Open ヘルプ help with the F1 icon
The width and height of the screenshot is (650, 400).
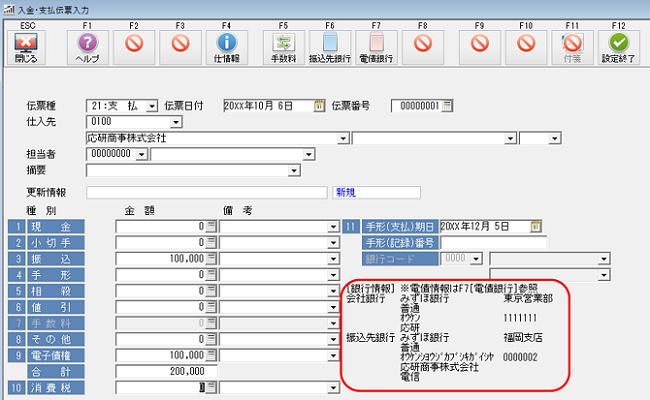[x=86, y=44]
